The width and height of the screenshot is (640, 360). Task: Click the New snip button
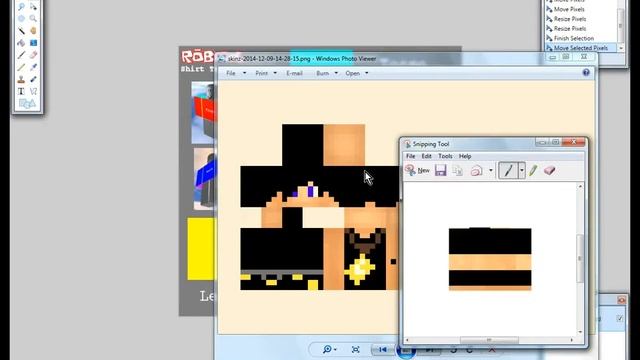tap(417, 171)
